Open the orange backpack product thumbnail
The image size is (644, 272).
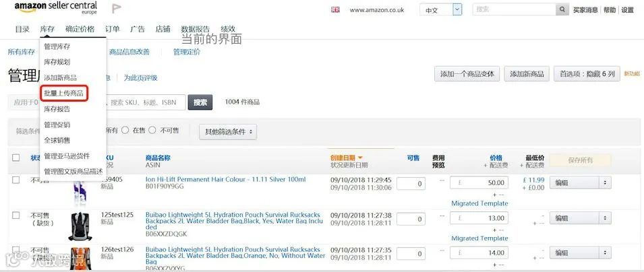coord(80,259)
